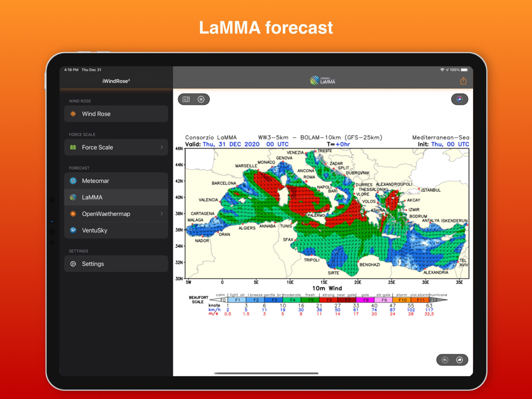
Task: Click the Meteomar sidebar icon
Action: coord(73,181)
